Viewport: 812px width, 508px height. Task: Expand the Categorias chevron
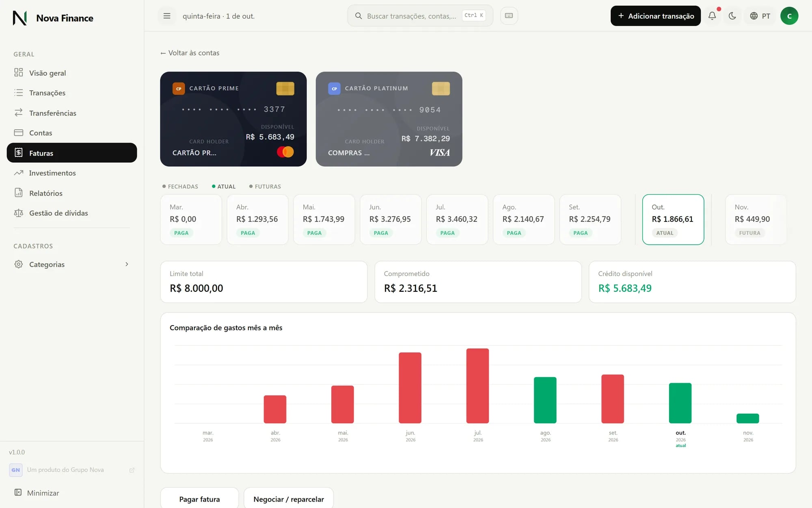[127, 264]
